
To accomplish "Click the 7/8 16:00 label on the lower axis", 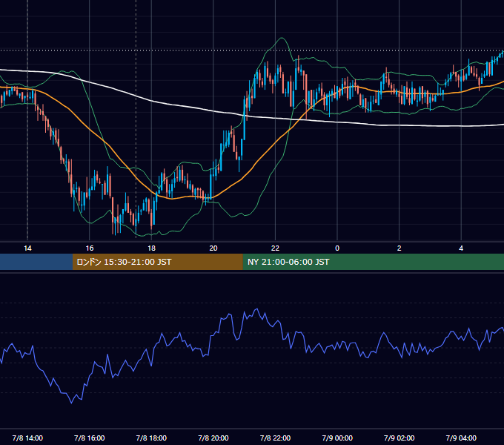I will coord(90,438).
